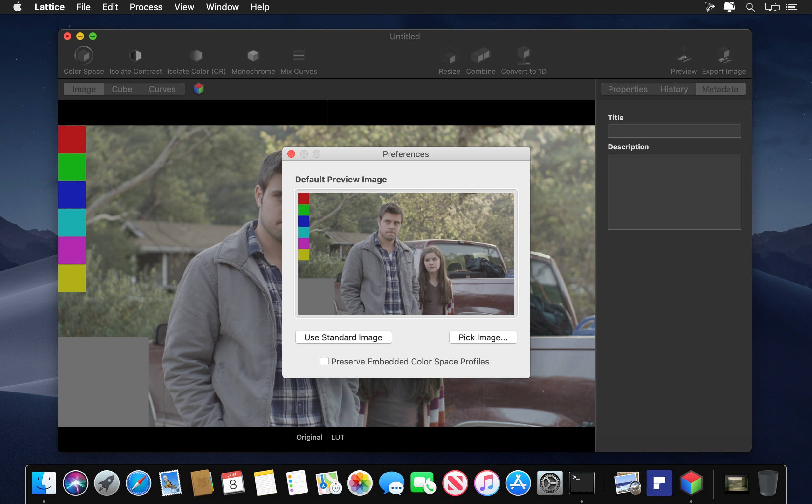The width and height of the screenshot is (812, 504).
Task: Open the Properties tab
Action: tap(627, 89)
